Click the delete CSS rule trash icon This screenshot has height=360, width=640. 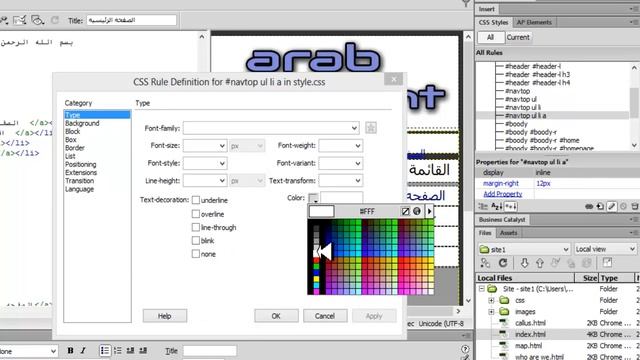(x=635, y=207)
